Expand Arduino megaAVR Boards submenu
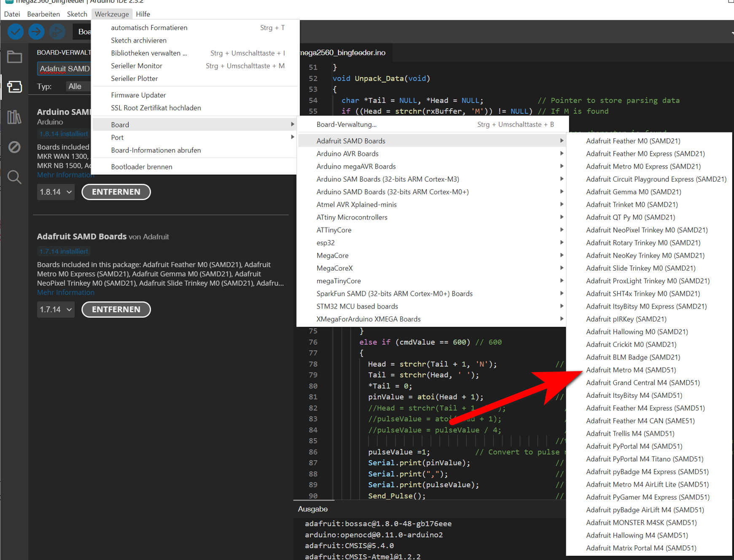 pos(432,166)
